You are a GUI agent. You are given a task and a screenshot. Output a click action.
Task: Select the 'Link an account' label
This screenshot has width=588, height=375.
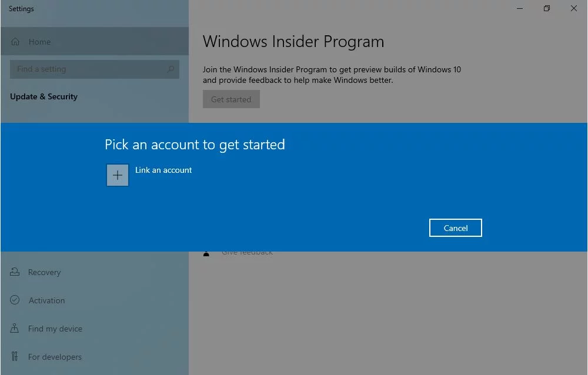pos(163,170)
